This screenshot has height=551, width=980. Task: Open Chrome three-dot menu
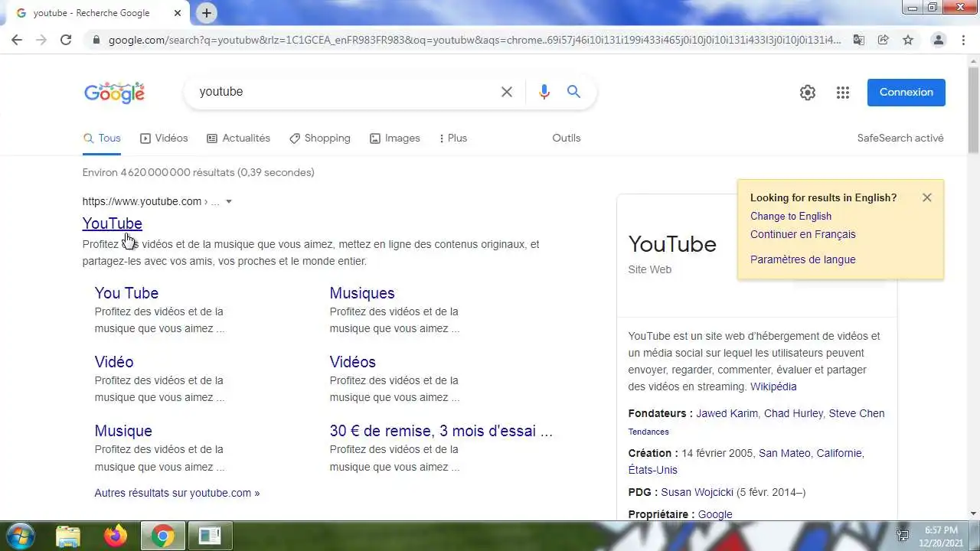pyautogui.click(x=963, y=40)
